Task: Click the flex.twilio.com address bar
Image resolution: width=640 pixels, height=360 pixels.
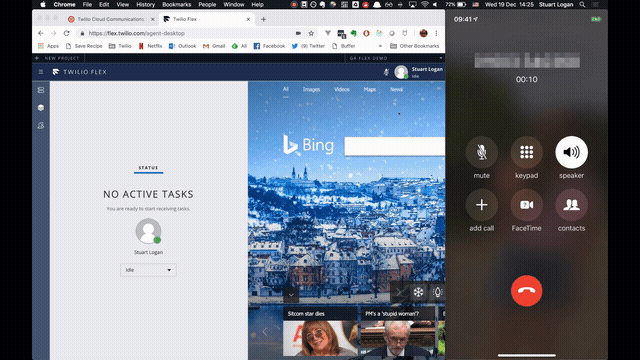Action: [x=188, y=33]
